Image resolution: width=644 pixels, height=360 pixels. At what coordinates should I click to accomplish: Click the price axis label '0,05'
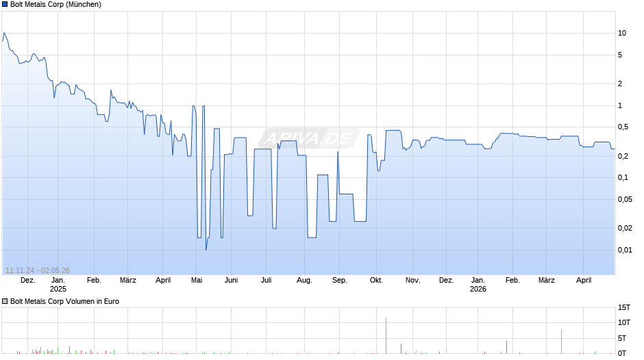(625, 199)
